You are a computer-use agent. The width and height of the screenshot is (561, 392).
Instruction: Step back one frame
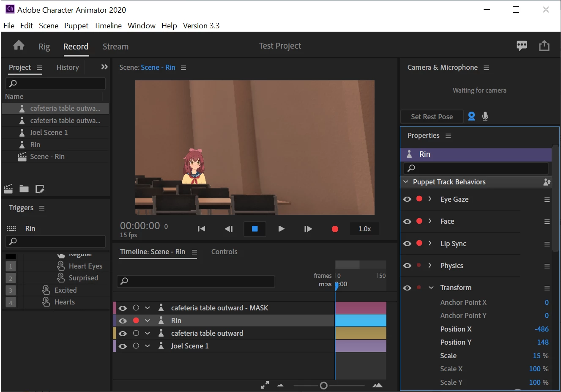pyautogui.click(x=229, y=229)
